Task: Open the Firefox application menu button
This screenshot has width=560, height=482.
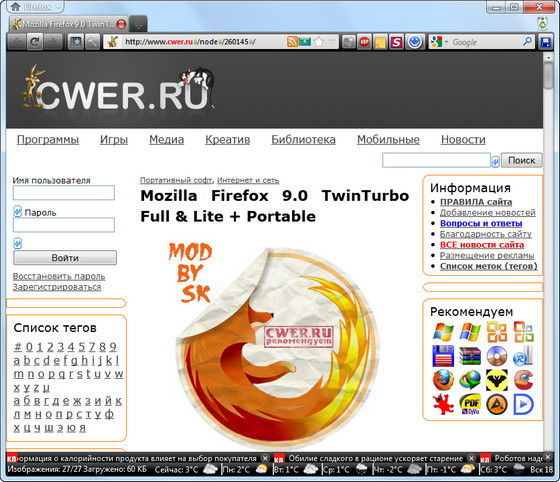Action: (36, 6)
